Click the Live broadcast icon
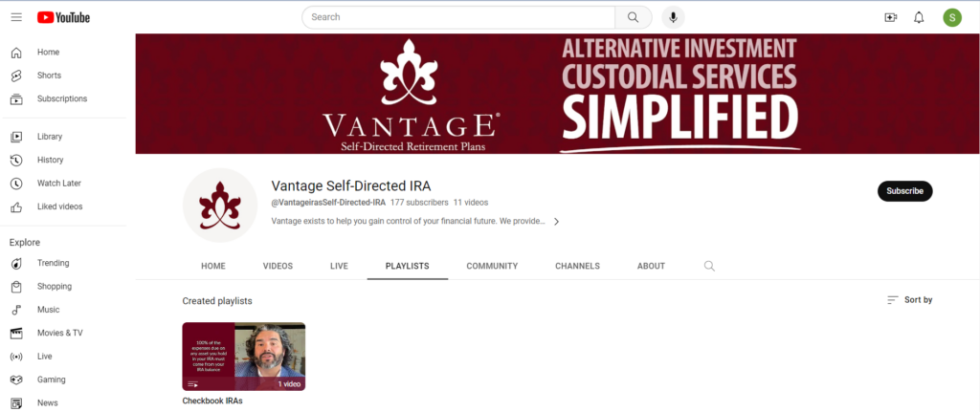The image size is (980, 412). [x=17, y=357]
